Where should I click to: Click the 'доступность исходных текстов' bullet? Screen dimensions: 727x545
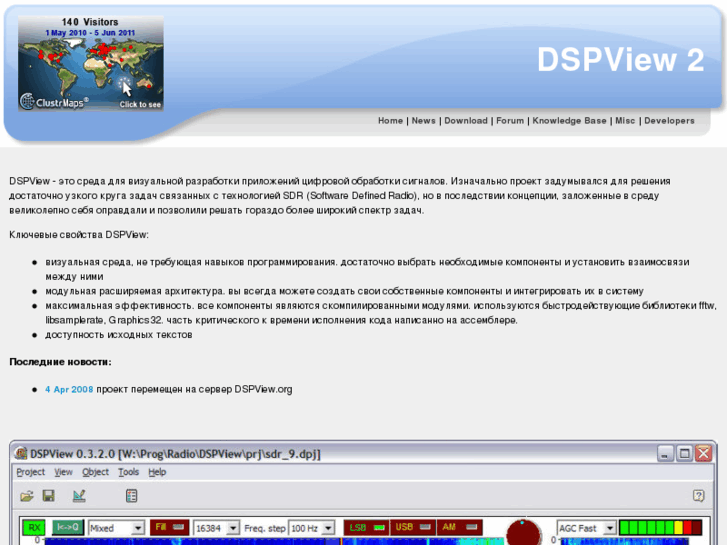pos(119,334)
